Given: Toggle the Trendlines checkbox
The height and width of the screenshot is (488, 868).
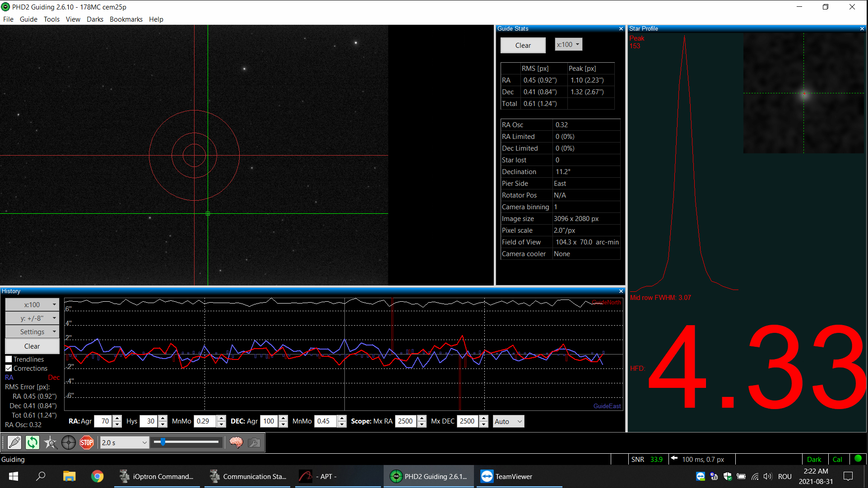Looking at the screenshot, I should tap(9, 359).
